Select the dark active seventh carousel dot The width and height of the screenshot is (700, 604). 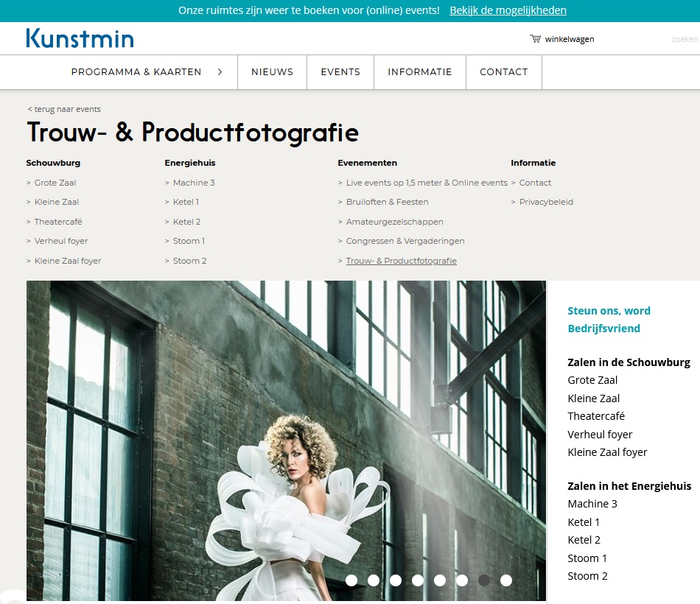tap(484, 580)
